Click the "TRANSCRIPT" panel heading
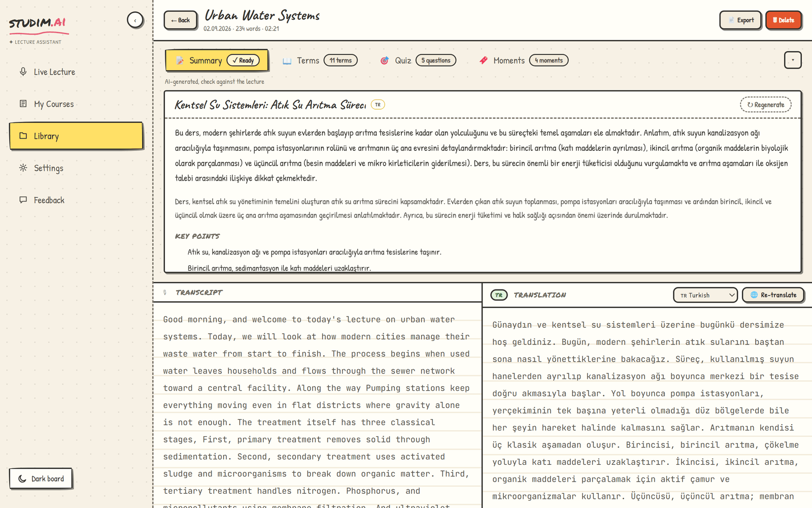 pyautogui.click(x=199, y=293)
